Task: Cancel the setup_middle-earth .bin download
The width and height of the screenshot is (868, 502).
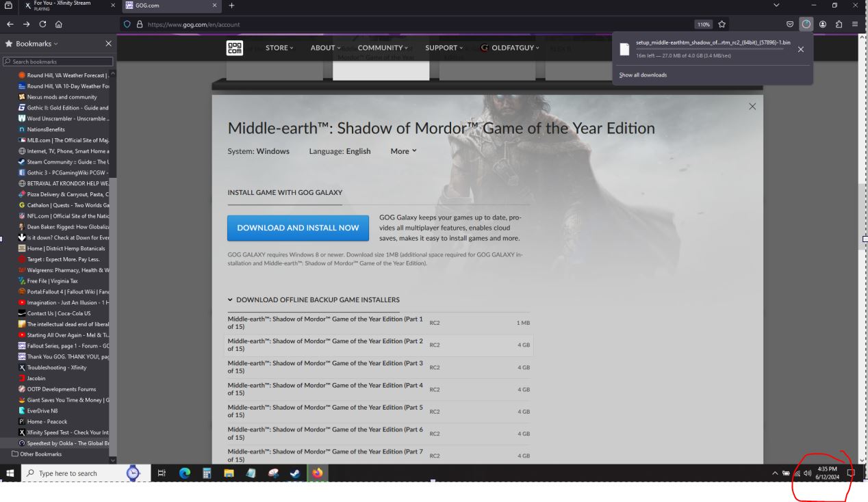Action: click(801, 49)
